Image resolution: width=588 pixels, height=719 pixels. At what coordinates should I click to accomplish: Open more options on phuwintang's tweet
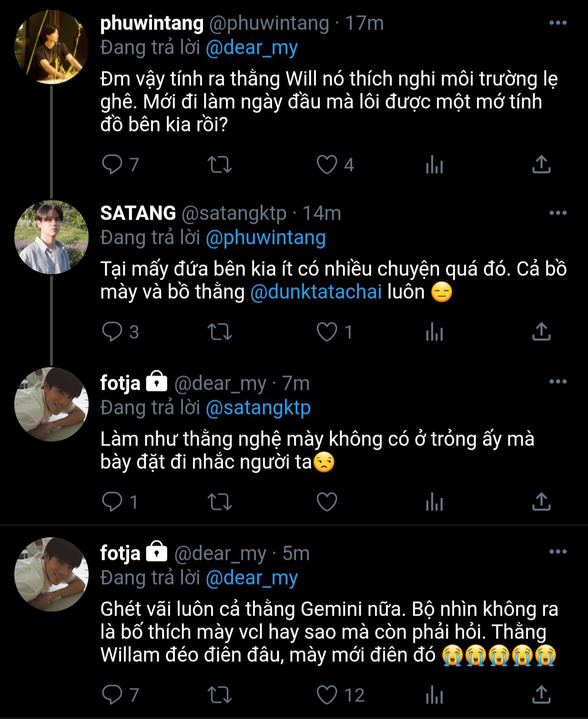click(558, 23)
